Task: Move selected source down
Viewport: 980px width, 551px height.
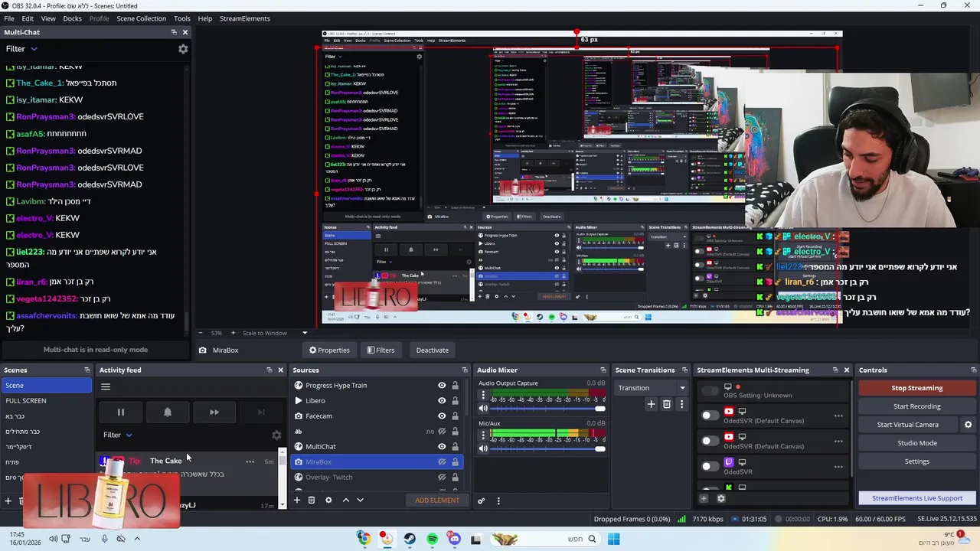Action: 360,500
